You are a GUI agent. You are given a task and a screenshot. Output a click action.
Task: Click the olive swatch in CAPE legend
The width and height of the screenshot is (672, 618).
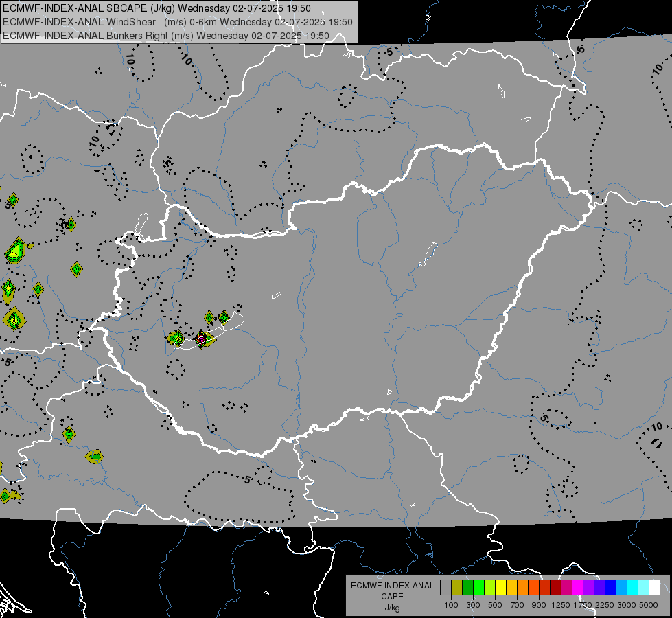pos(457,587)
